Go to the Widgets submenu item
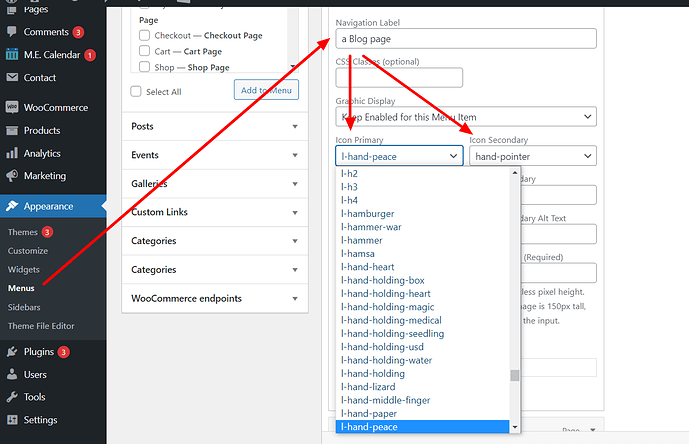 click(x=24, y=270)
